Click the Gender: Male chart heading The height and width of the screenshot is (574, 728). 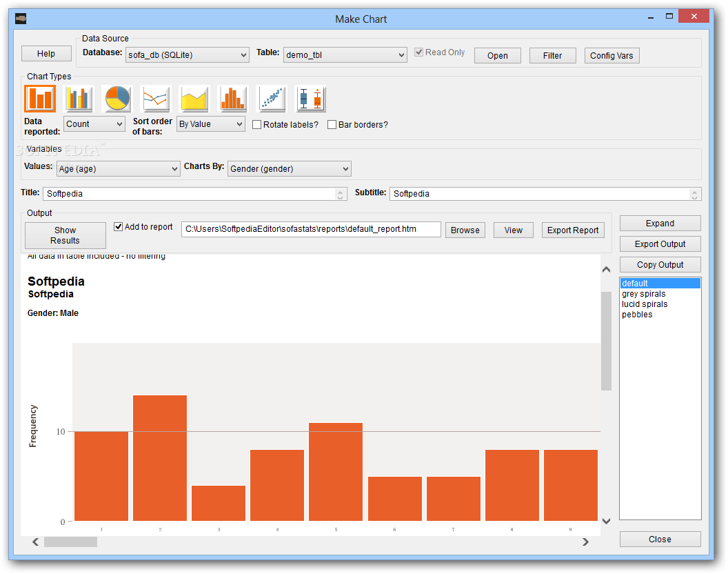click(53, 313)
